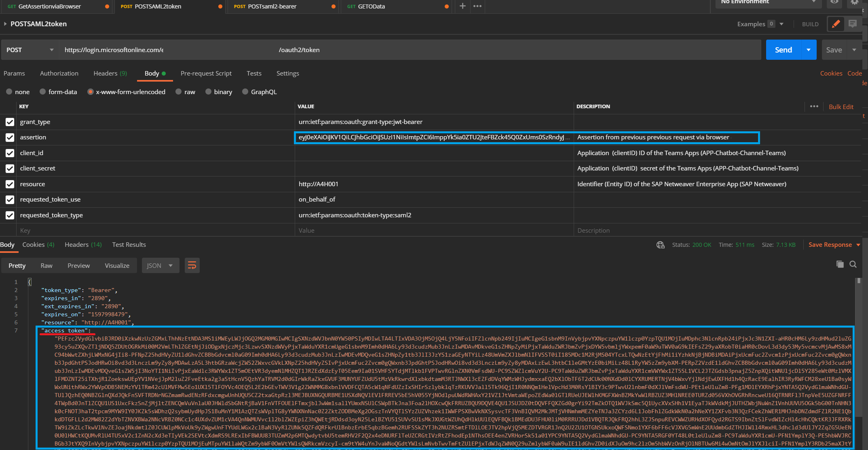This screenshot has width=868, height=450.
Task: Select the binary body type
Action: [x=208, y=92]
